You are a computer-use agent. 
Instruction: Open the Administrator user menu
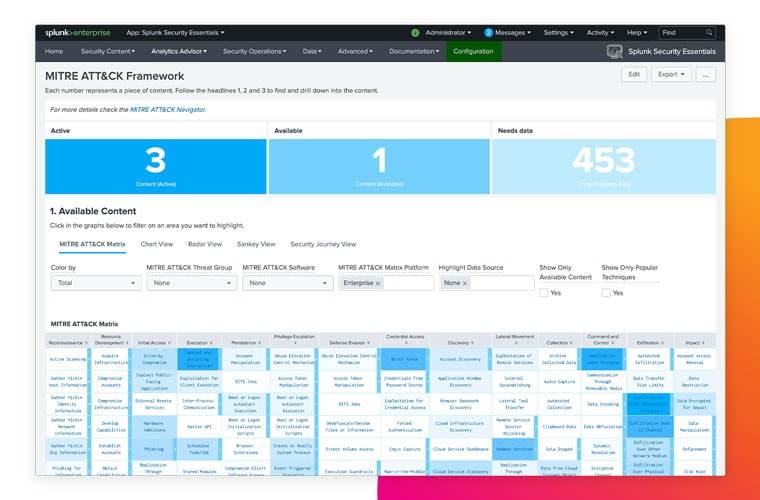(x=448, y=33)
